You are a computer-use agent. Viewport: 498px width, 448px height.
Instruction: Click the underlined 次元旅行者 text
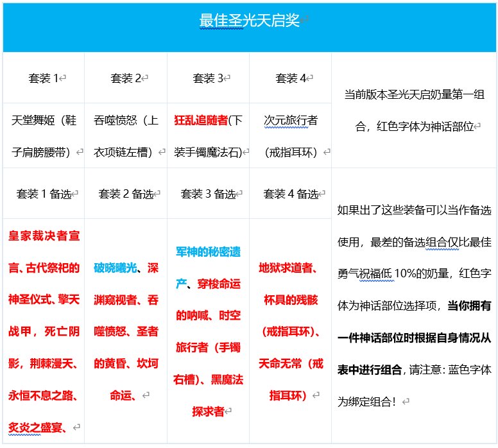[x=290, y=120]
